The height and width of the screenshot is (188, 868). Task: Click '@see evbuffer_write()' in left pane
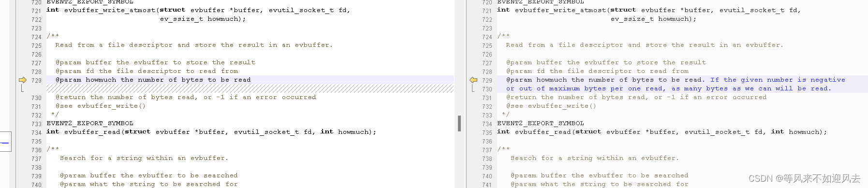(101, 106)
